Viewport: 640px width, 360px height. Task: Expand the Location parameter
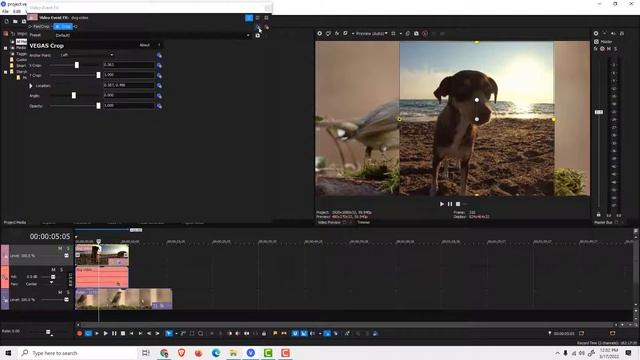[x=31, y=86]
